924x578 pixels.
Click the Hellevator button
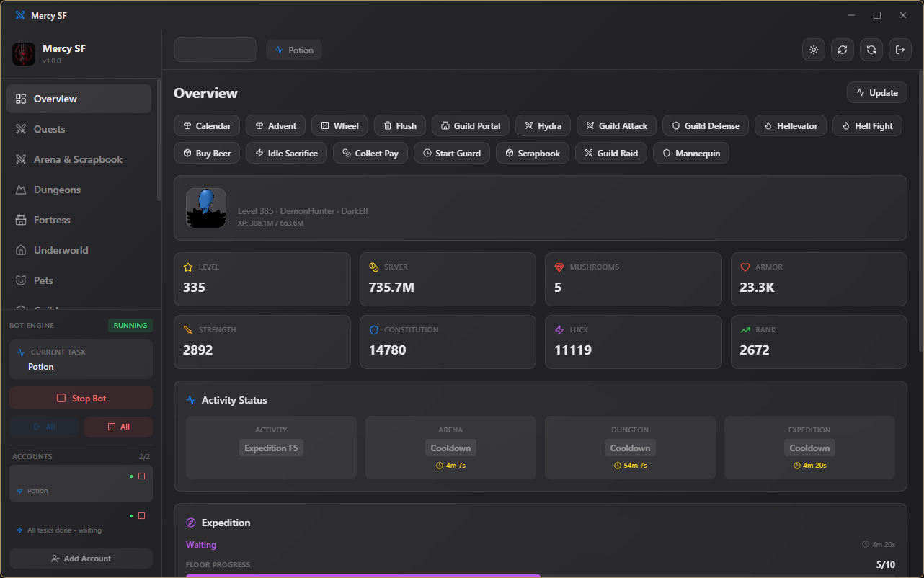791,125
